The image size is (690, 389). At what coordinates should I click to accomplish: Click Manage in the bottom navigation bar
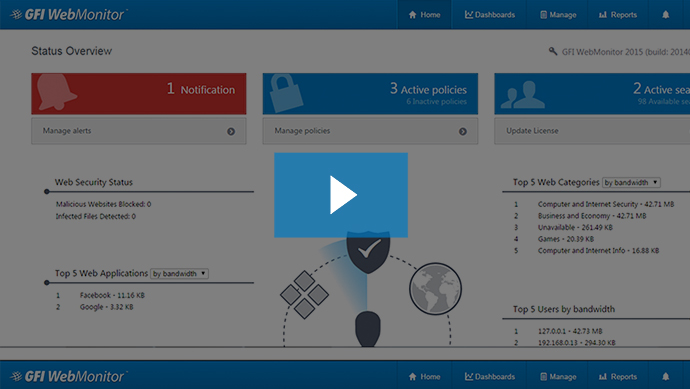coord(558,376)
